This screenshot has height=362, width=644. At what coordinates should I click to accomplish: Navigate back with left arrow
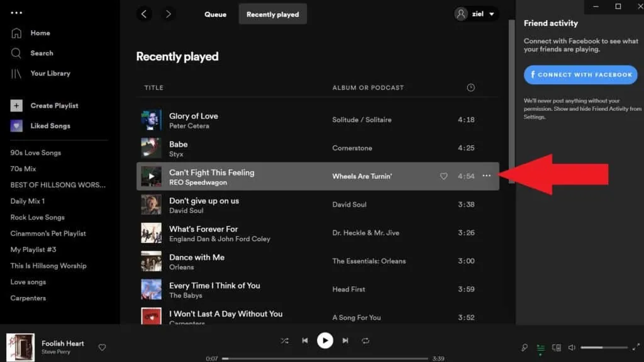[144, 14]
